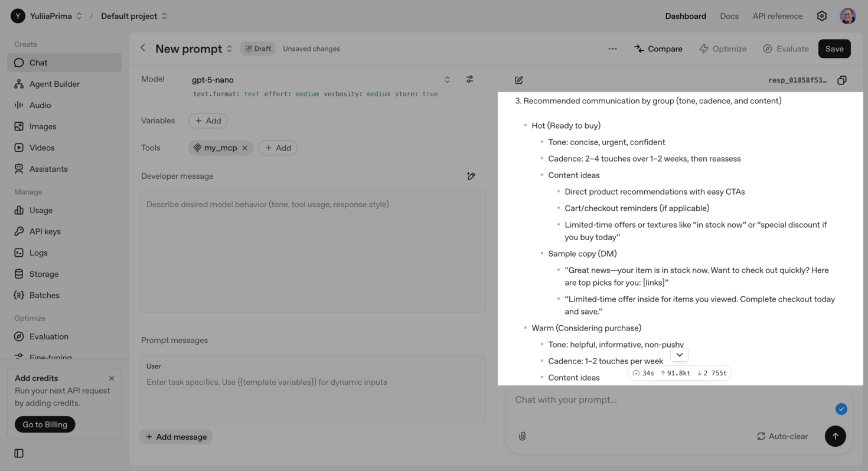The image size is (868, 471).
Task: Click the new chat edit icon
Action: tap(518, 80)
